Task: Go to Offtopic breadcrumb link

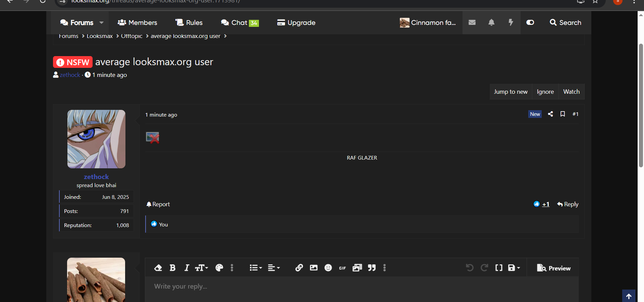Action: pyautogui.click(x=131, y=36)
